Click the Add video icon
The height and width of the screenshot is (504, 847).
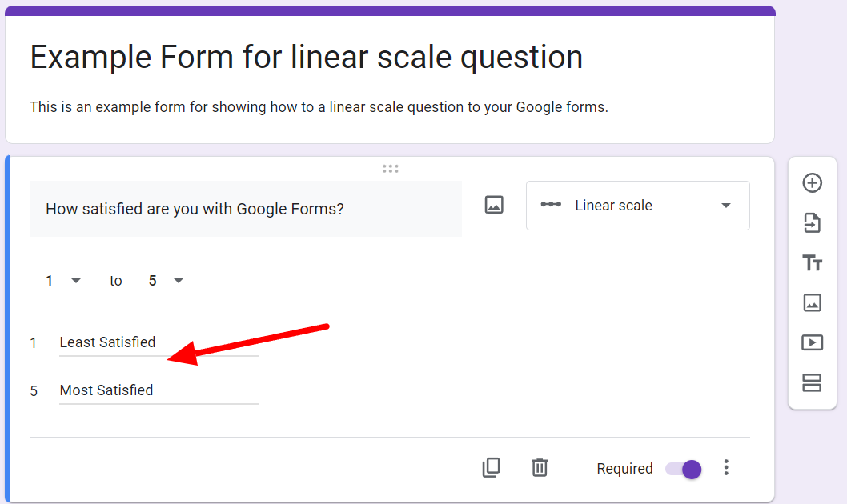click(812, 342)
